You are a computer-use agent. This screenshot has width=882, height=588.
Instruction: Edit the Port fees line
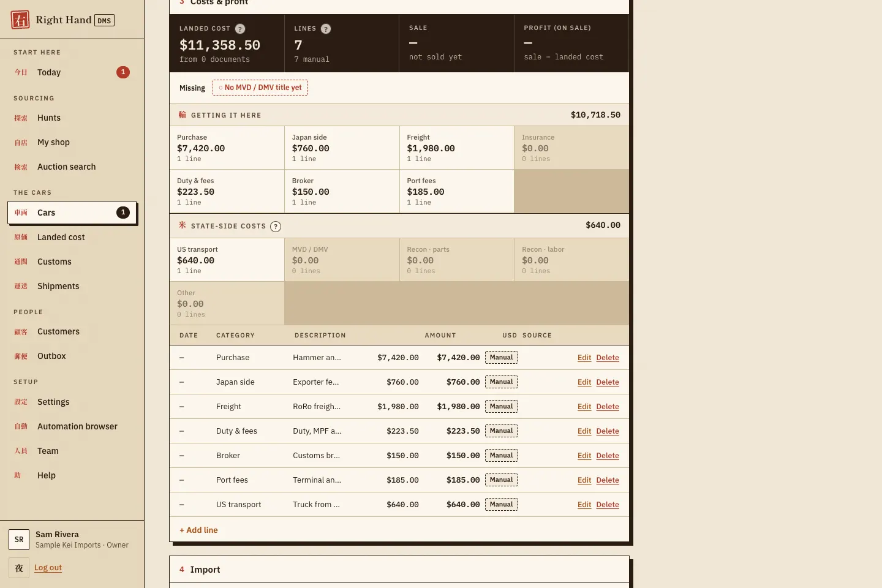(x=584, y=480)
